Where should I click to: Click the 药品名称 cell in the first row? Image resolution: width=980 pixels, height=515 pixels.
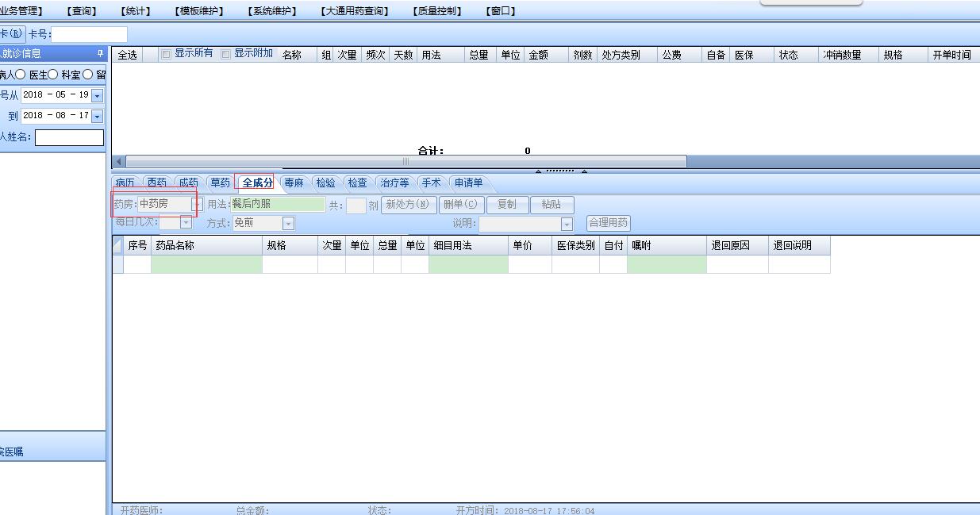(x=206, y=264)
